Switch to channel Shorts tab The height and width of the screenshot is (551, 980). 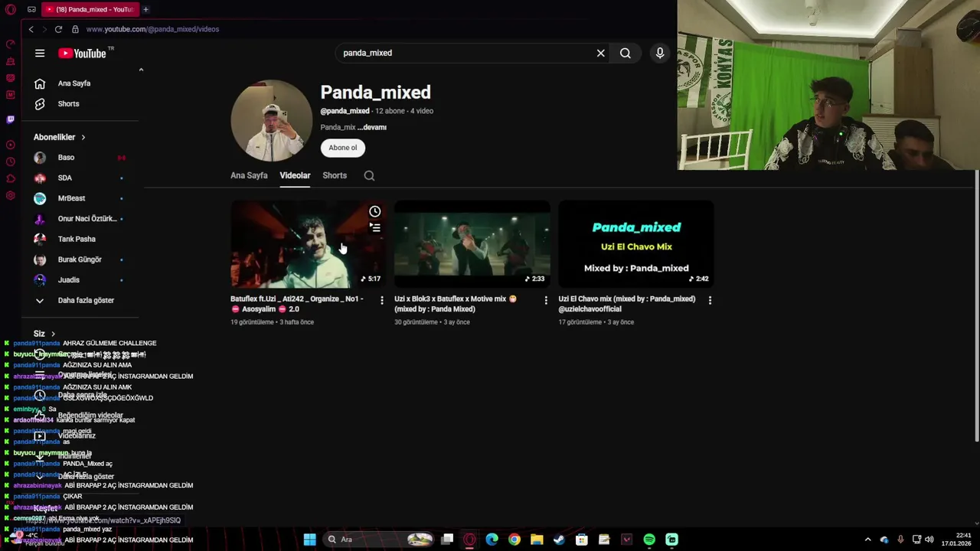tap(335, 176)
